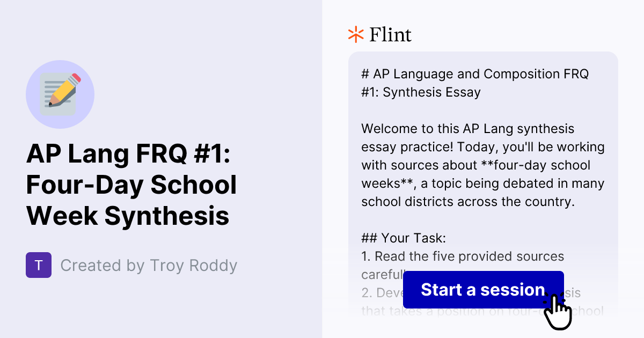
Task: Click the numbered step one in Your Task
Action: (463, 256)
